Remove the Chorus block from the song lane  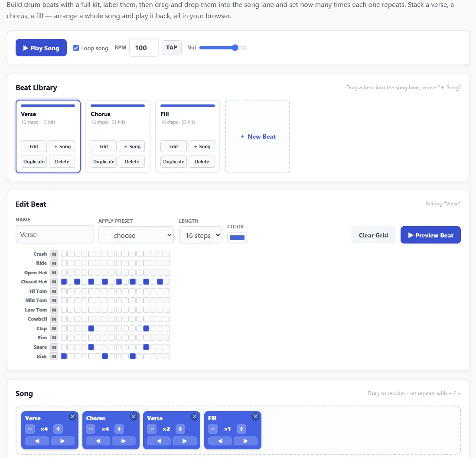(134, 416)
